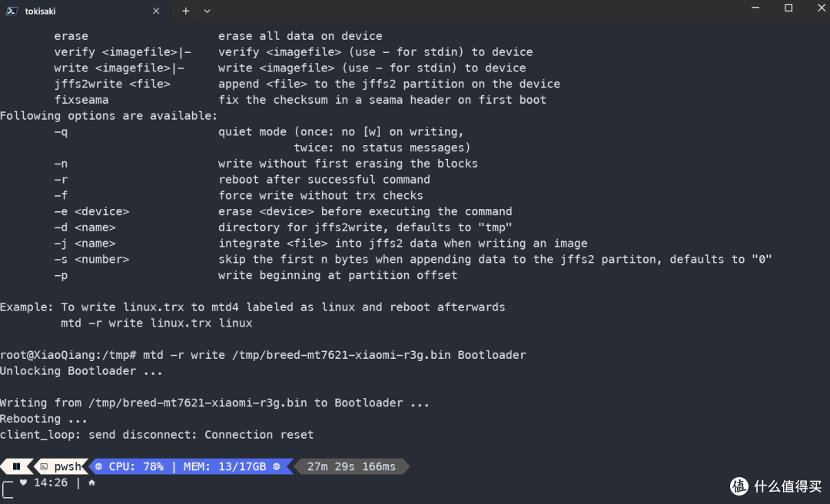The width and height of the screenshot is (830, 504).
Task: Close the terminal window
Action: click(822, 8)
